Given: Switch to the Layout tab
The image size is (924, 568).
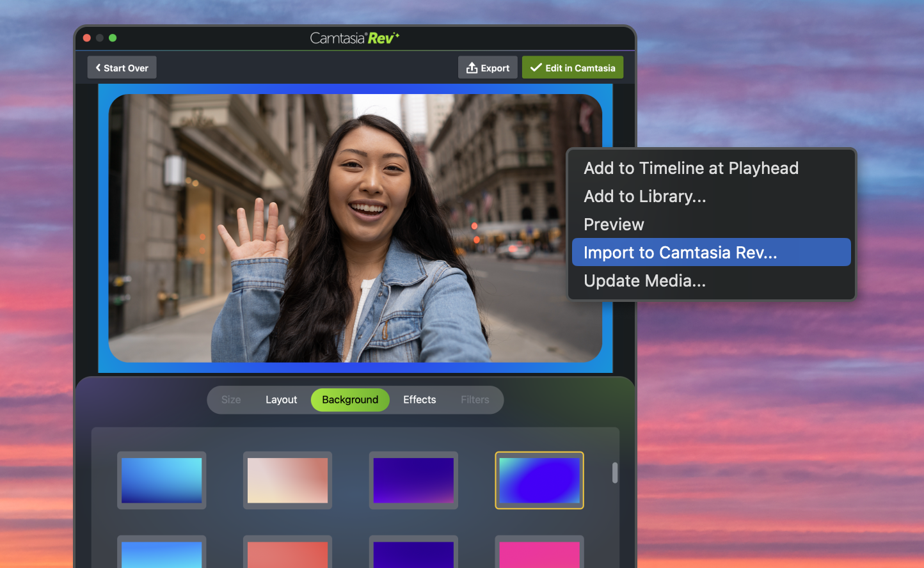Looking at the screenshot, I should [282, 400].
